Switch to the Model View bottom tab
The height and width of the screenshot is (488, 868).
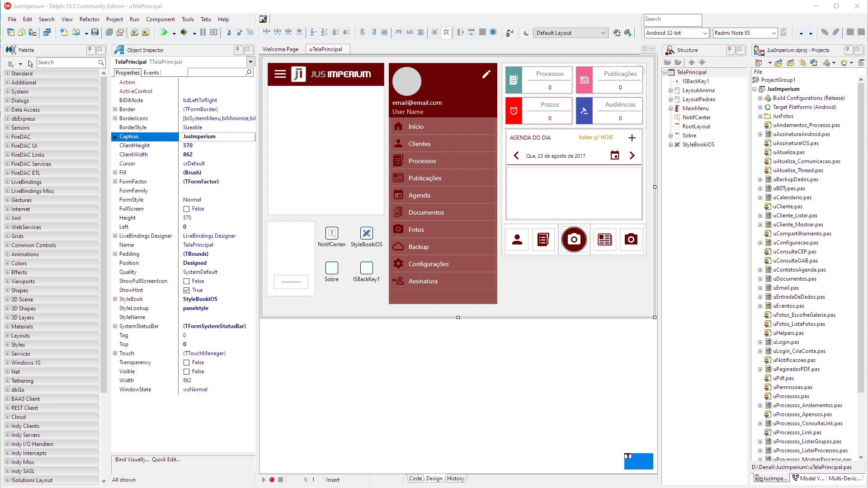[808, 479]
